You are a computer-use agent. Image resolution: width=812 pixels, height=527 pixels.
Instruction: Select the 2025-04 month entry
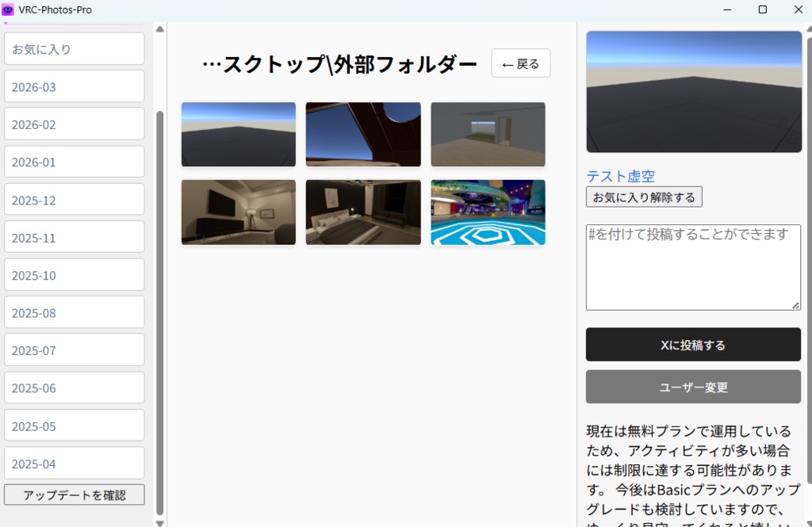click(74, 463)
